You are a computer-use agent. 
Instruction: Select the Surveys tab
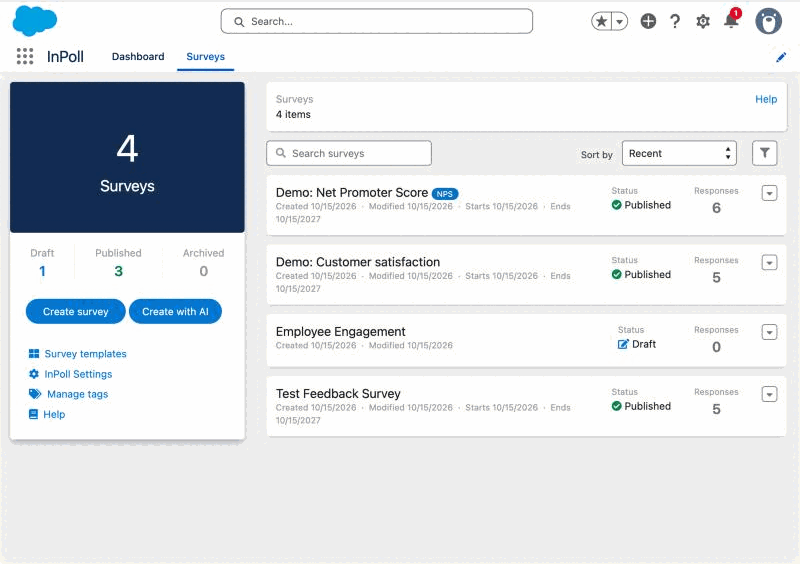(x=206, y=57)
